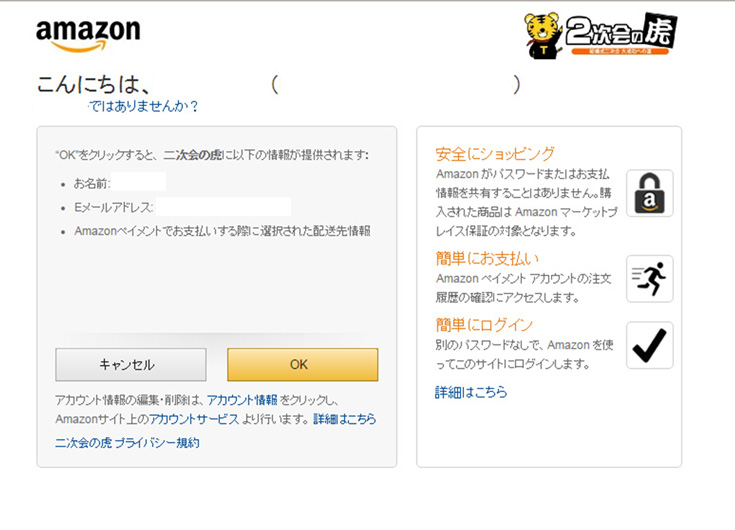The image size is (735, 530).
Task: Confirm with the OK button
Action: (302, 364)
